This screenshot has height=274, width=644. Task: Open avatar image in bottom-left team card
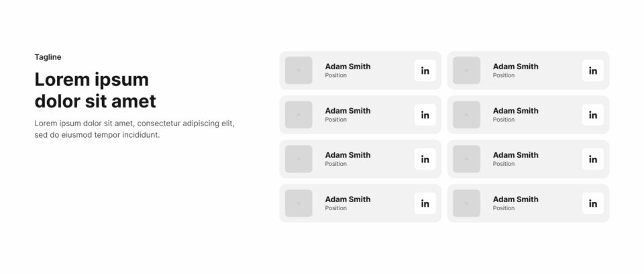click(x=299, y=203)
